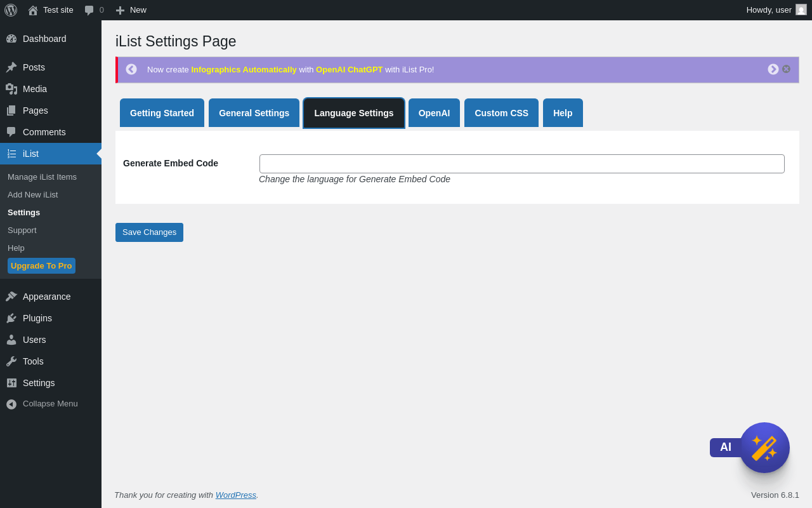Viewport: 812px width, 508px height.
Task: Open Tools menu label
Action: [33, 361]
